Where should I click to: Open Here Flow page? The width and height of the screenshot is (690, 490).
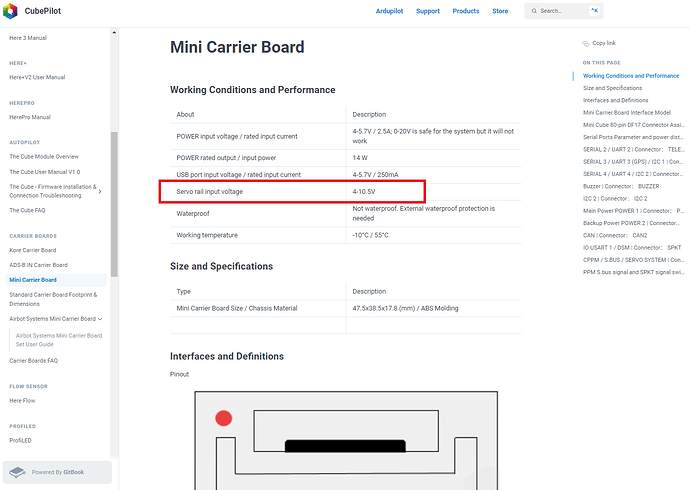(x=22, y=401)
